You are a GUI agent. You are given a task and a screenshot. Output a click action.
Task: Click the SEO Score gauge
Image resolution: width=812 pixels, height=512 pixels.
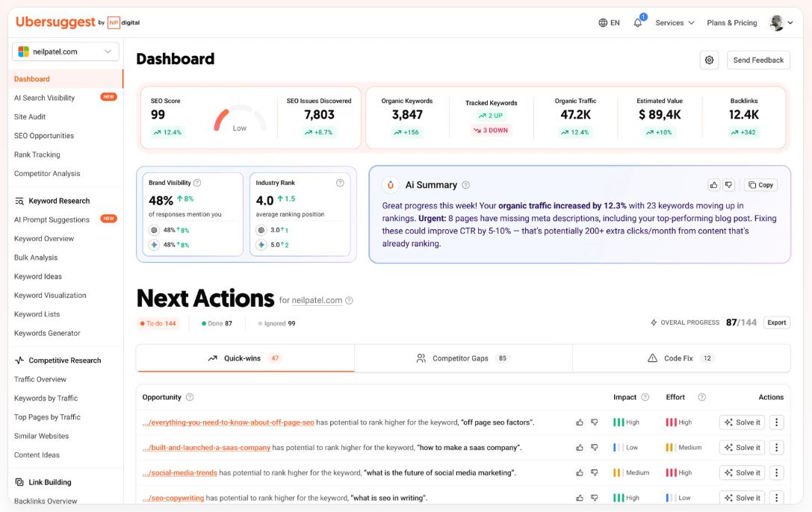pyautogui.click(x=240, y=119)
